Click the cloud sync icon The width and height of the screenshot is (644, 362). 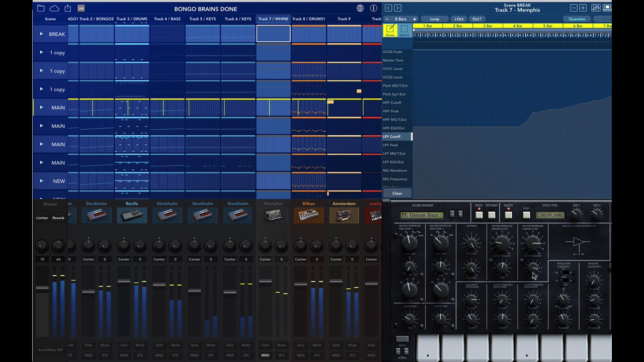(54, 9)
